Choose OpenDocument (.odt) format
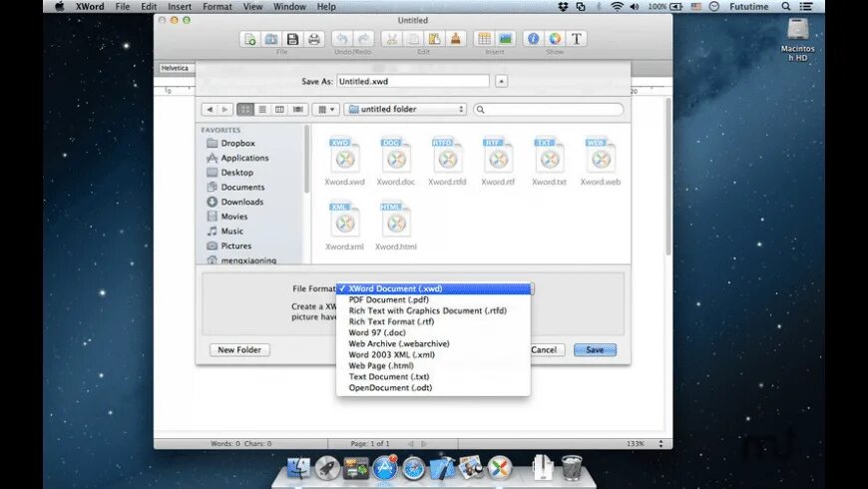Image resolution: width=868 pixels, height=489 pixels. click(433, 387)
